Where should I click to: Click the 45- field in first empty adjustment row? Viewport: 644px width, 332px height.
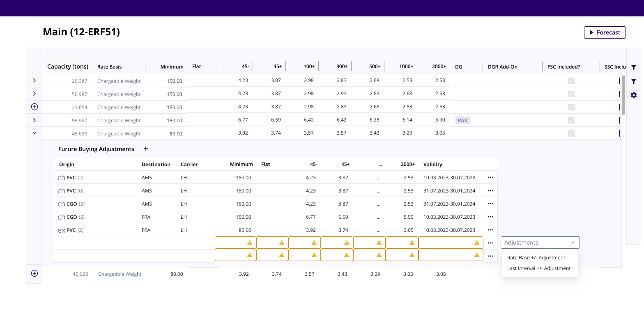[x=304, y=243]
